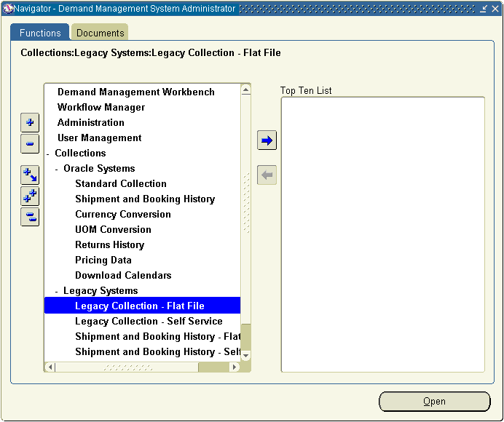Click the Open button
Image resolution: width=504 pixels, height=422 pixels.
click(x=435, y=402)
